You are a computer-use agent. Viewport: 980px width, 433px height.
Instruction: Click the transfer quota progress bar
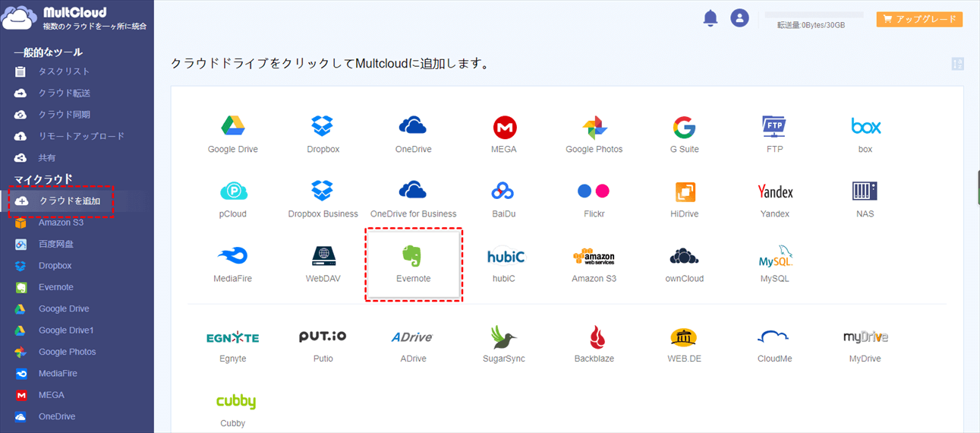click(x=814, y=14)
